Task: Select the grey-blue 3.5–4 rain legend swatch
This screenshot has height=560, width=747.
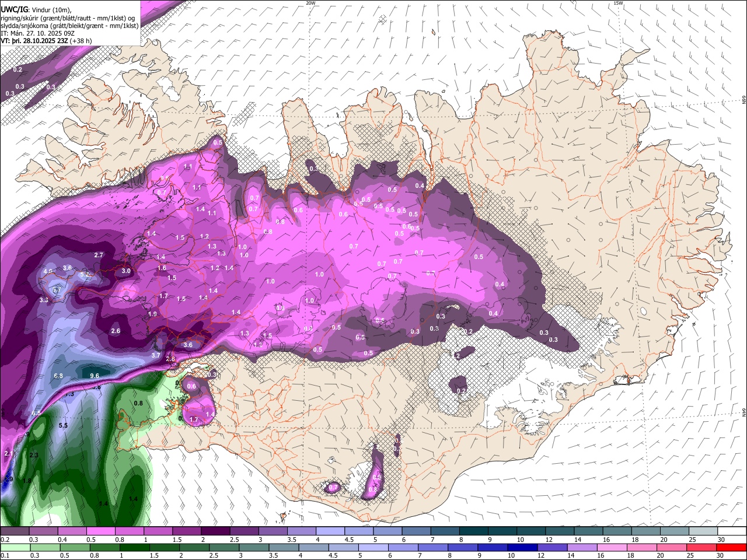Action: click(x=284, y=547)
